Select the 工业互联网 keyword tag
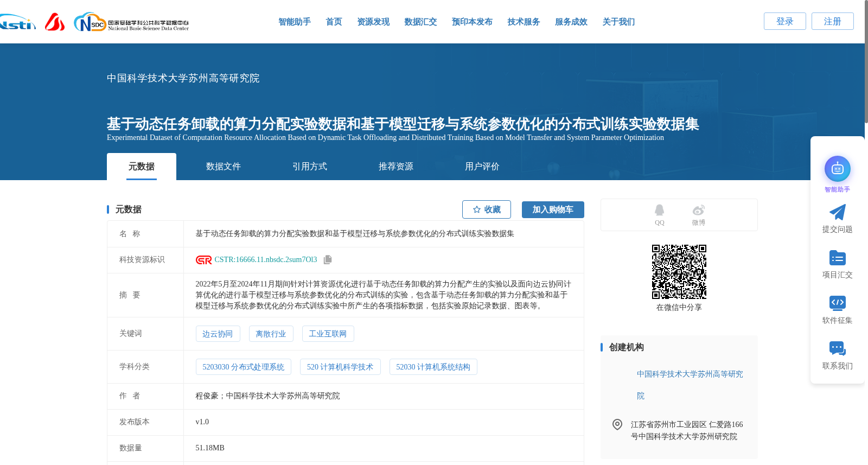868x465 pixels. pos(328,334)
